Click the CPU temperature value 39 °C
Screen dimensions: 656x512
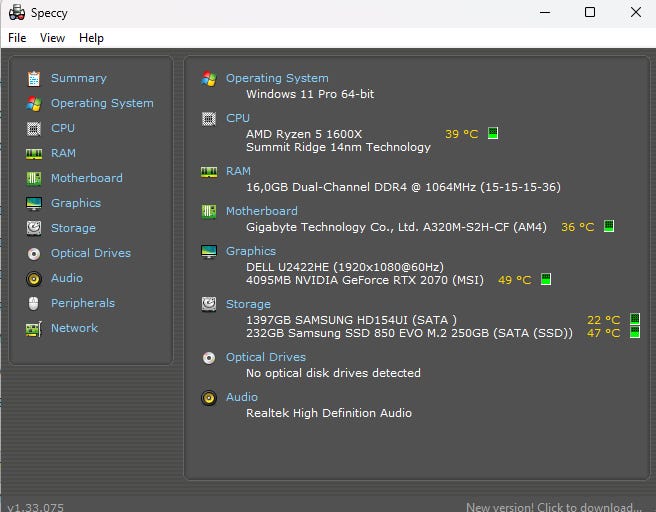[461, 134]
